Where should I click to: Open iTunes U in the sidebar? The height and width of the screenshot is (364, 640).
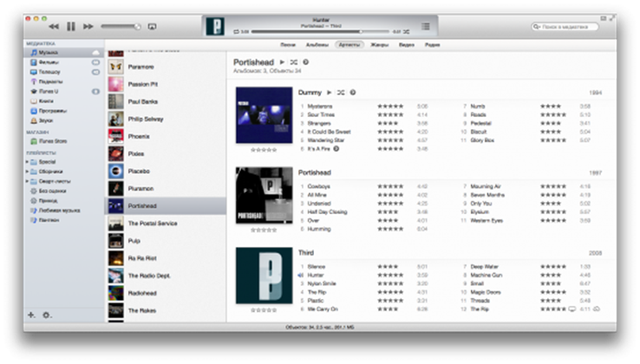click(x=63, y=91)
